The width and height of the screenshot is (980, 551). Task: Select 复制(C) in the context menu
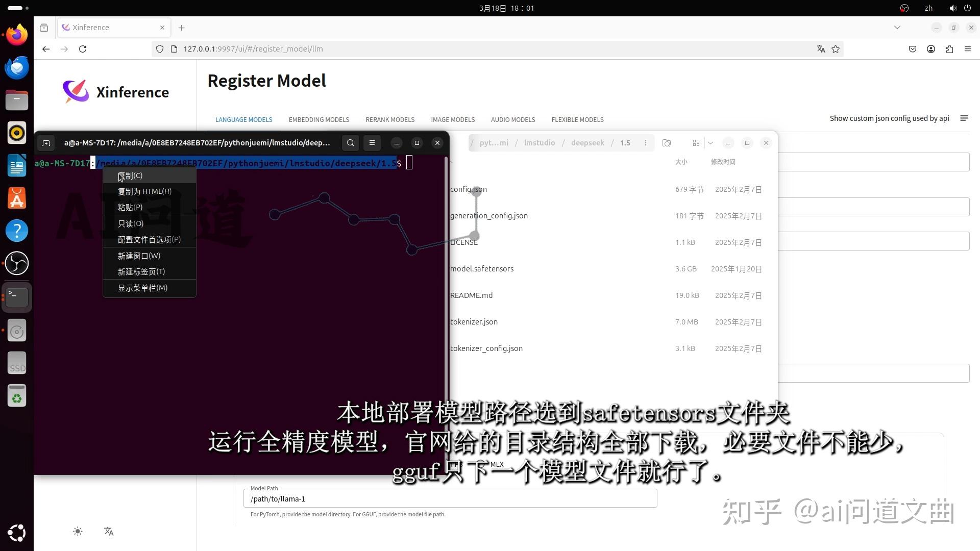pyautogui.click(x=130, y=176)
